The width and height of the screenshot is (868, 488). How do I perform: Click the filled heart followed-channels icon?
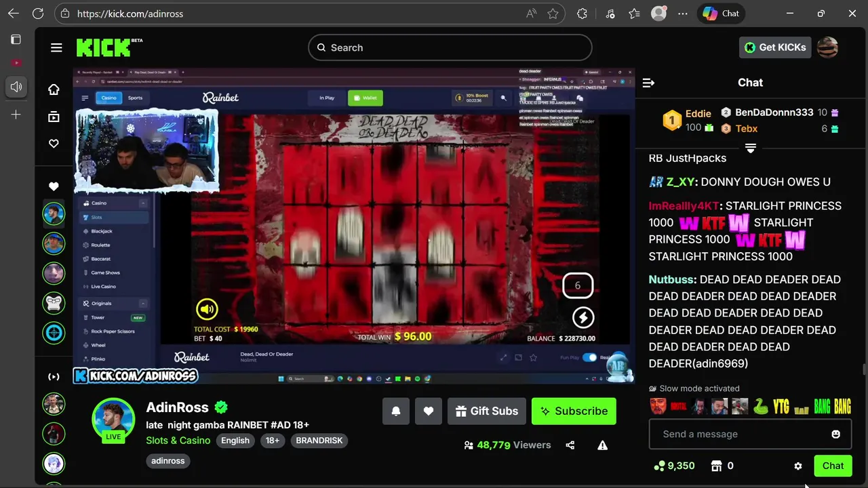pos(54,186)
